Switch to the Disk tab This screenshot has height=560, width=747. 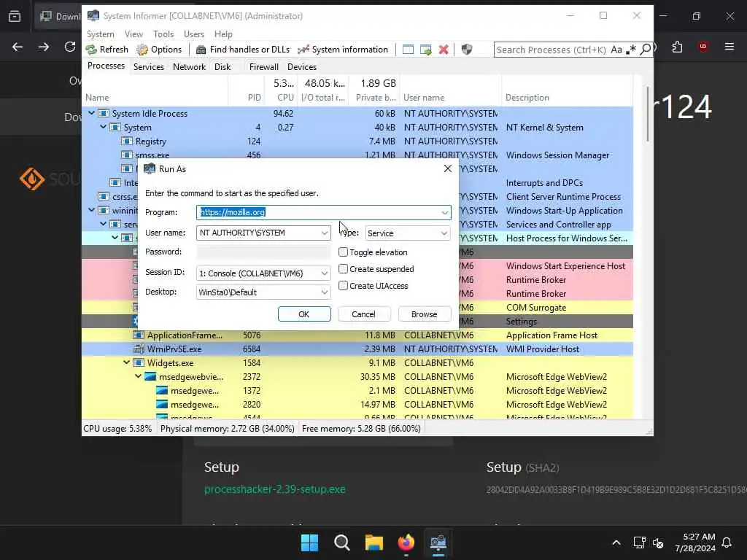pyautogui.click(x=222, y=66)
